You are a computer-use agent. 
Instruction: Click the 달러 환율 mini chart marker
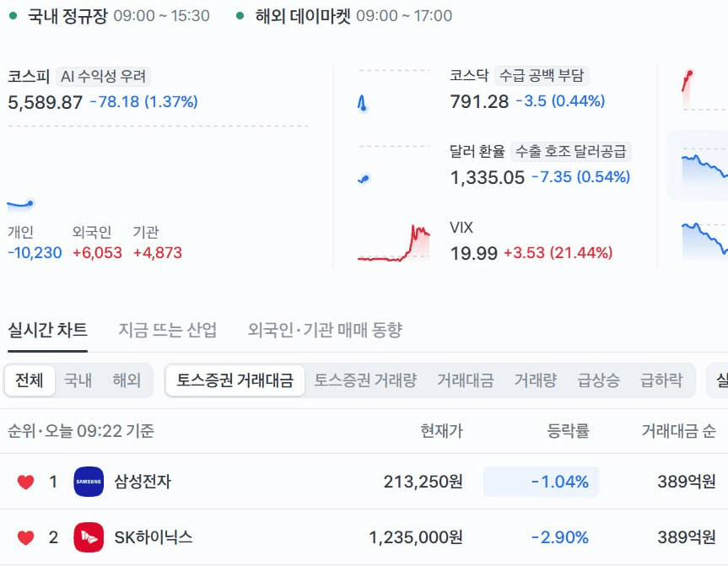[364, 179]
